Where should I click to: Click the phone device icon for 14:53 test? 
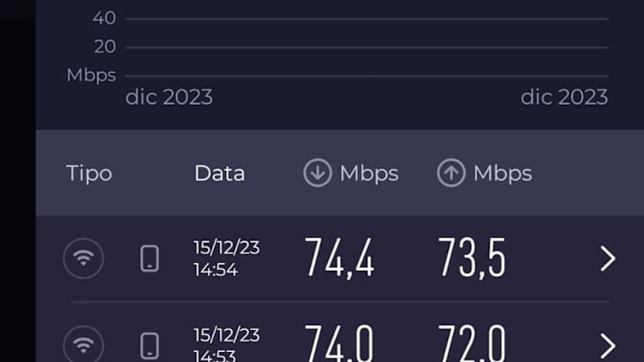tap(149, 344)
